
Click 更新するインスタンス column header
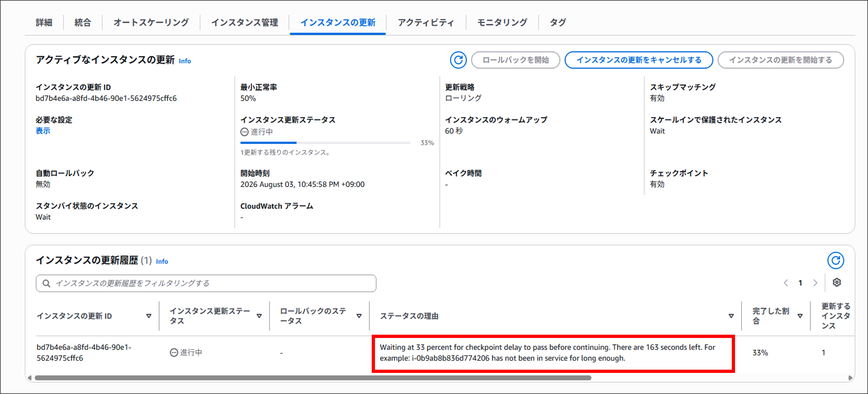tap(836, 316)
